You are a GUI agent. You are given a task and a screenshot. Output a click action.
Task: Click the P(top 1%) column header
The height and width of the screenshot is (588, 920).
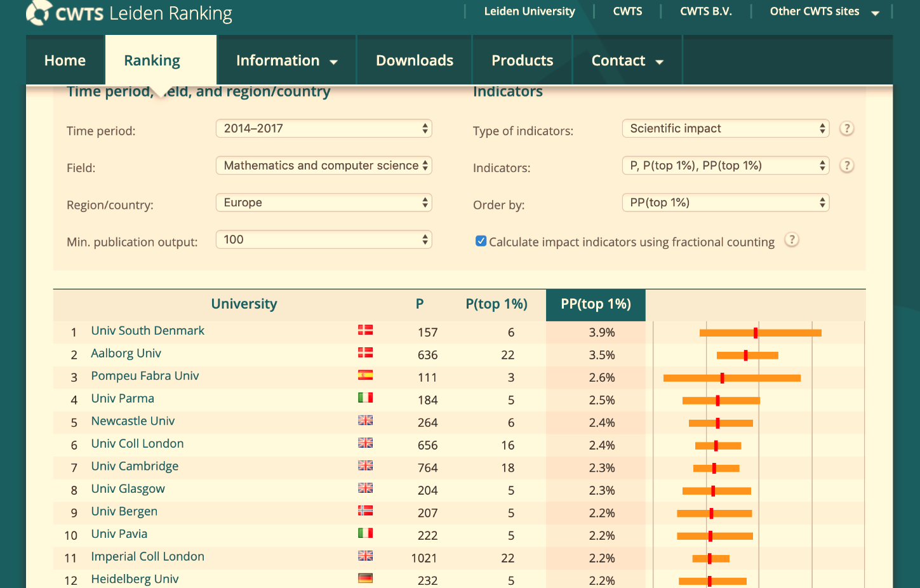[497, 304]
